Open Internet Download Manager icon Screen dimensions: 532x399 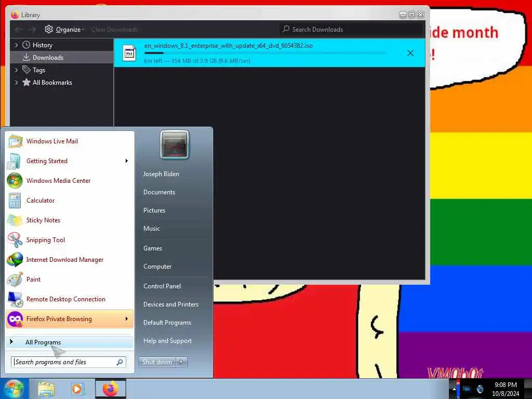coord(15,260)
